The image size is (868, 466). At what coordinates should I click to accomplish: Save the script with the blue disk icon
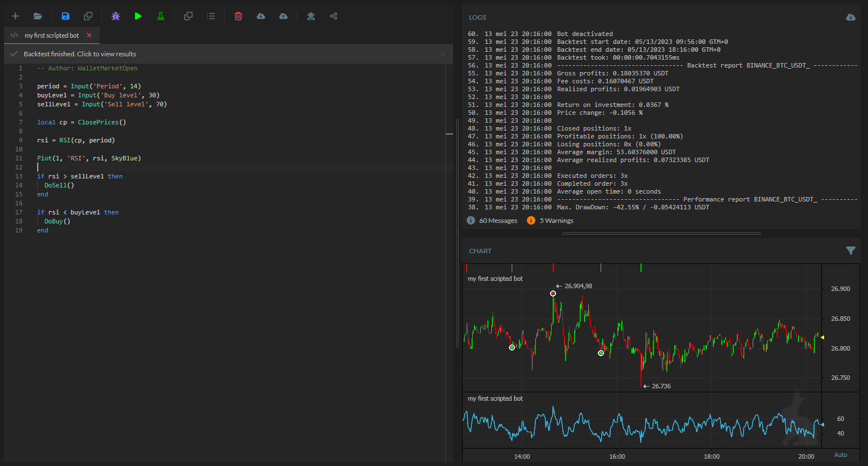coord(65,16)
